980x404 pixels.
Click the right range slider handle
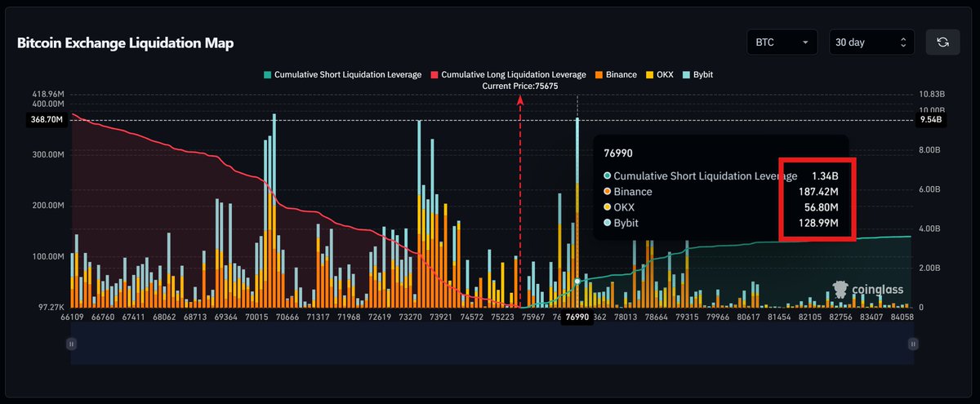[912, 344]
